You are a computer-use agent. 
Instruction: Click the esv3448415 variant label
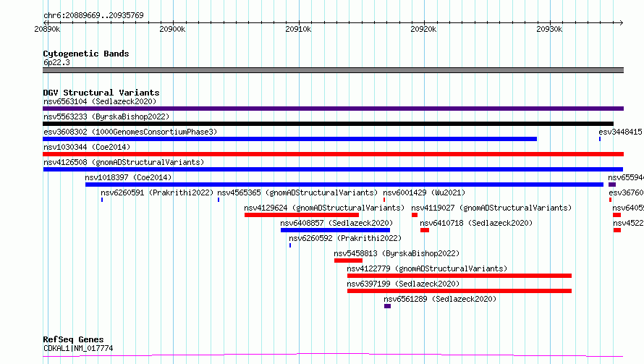[620, 132]
